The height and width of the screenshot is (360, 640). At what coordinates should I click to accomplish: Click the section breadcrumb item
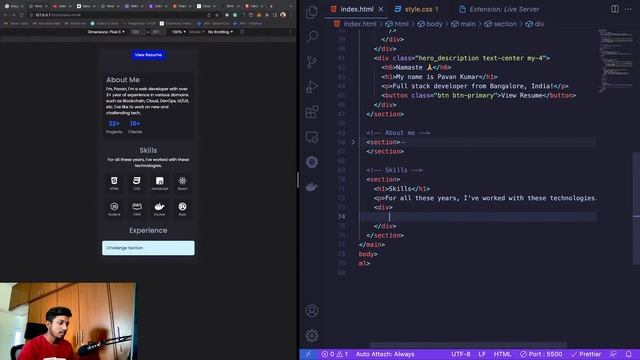pyautogui.click(x=500, y=24)
